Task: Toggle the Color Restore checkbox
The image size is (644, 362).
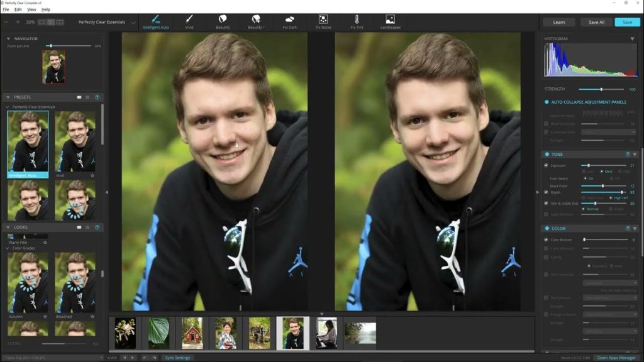Action: point(547,239)
